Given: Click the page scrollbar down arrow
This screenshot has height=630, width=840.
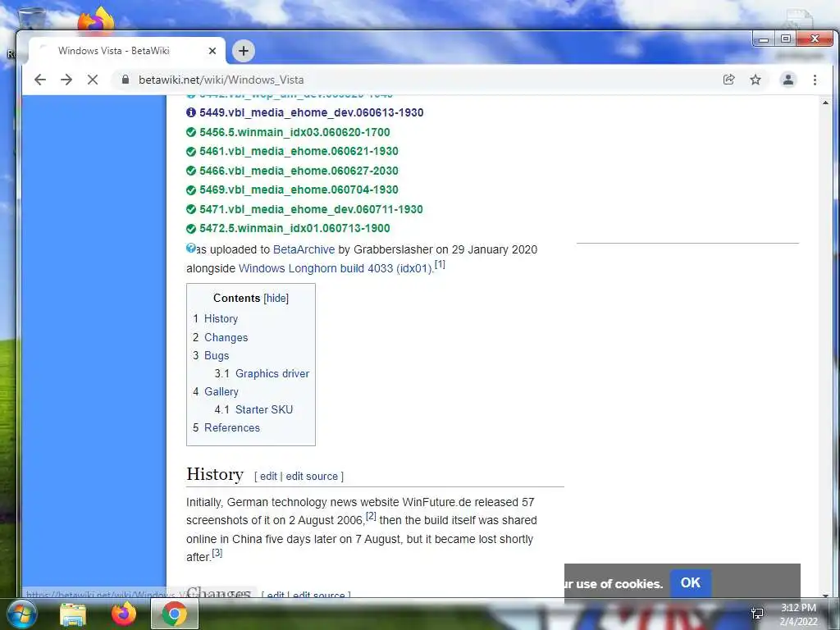Looking at the screenshot, I should [x=825, y=594].
